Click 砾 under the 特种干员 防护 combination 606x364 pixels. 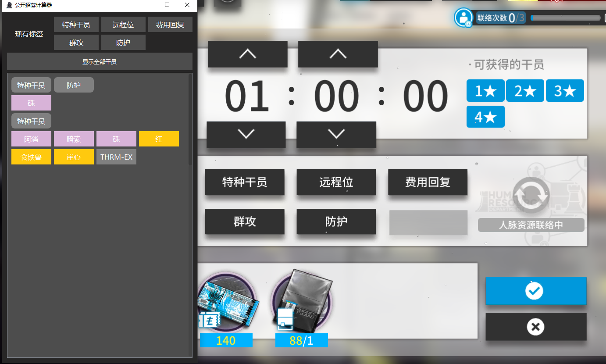click(x=31, y=103)
